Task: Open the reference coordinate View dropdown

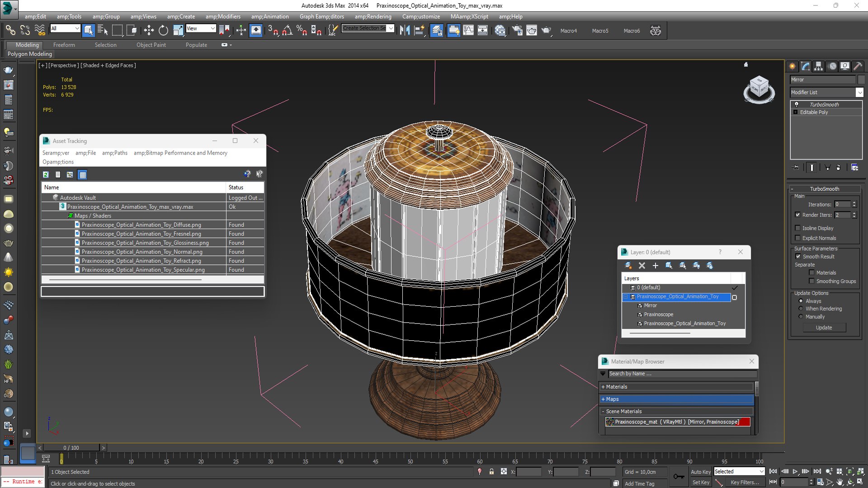Action: pyautogui.click(x=201, y=28)
